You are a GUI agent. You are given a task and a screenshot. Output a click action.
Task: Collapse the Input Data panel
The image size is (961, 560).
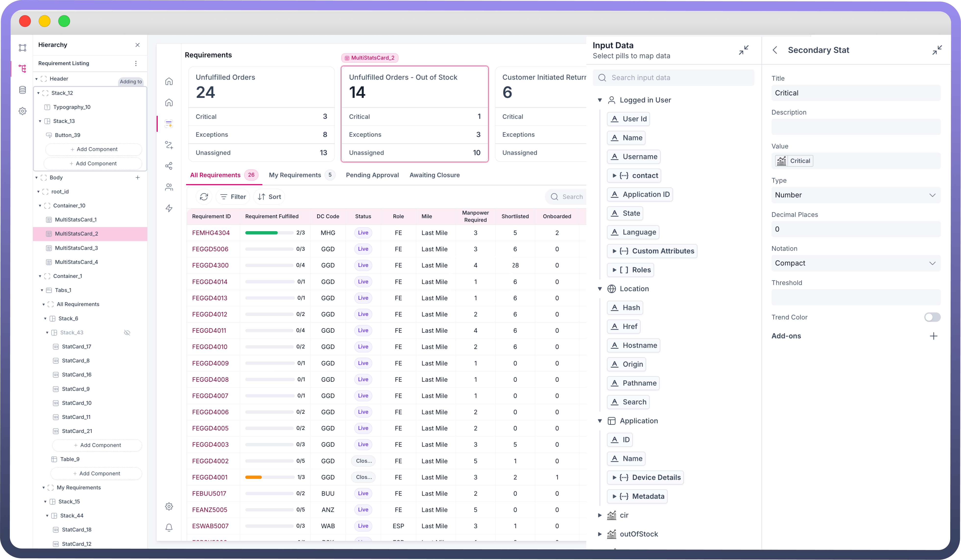click(743, 50)
